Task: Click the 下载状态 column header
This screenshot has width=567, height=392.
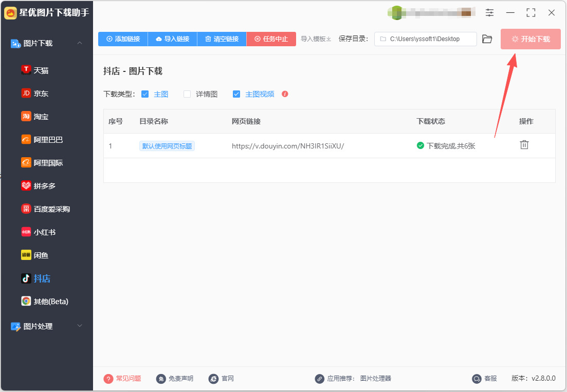Action: pos(431,121)
